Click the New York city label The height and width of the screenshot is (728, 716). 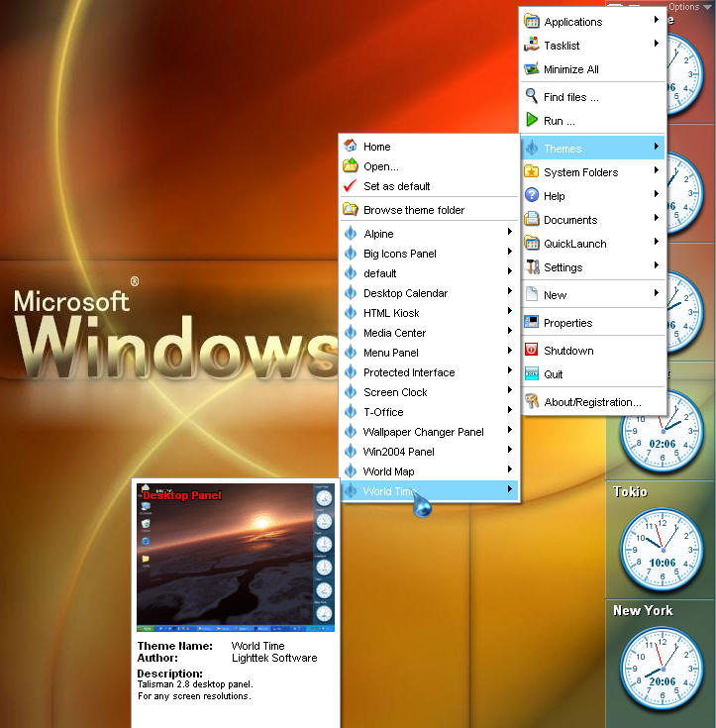pyautogui.click(x=643, y=610)
